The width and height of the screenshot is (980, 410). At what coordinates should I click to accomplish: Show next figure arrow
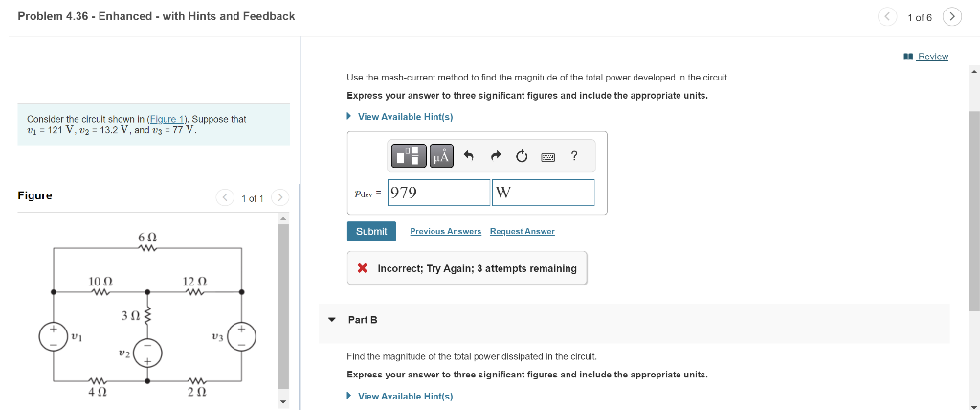tap(278, 198)
